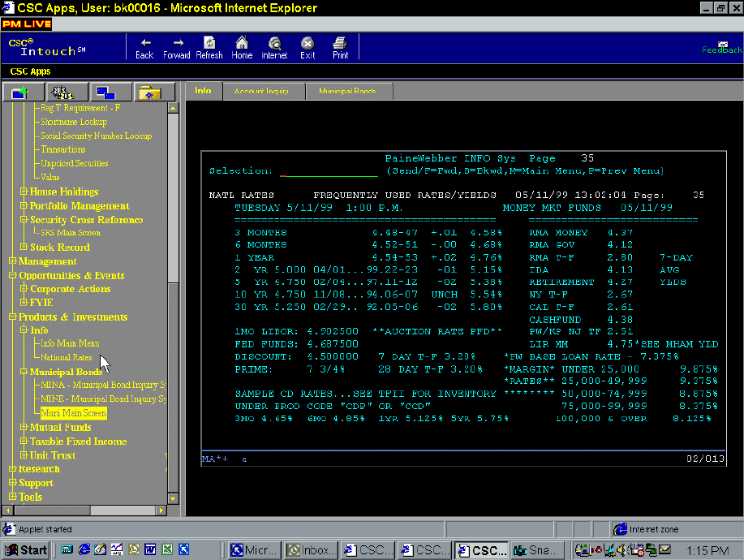Collapse the Security Cross Reference node
The width and height of the screenshot is (744, 560).
24,219
